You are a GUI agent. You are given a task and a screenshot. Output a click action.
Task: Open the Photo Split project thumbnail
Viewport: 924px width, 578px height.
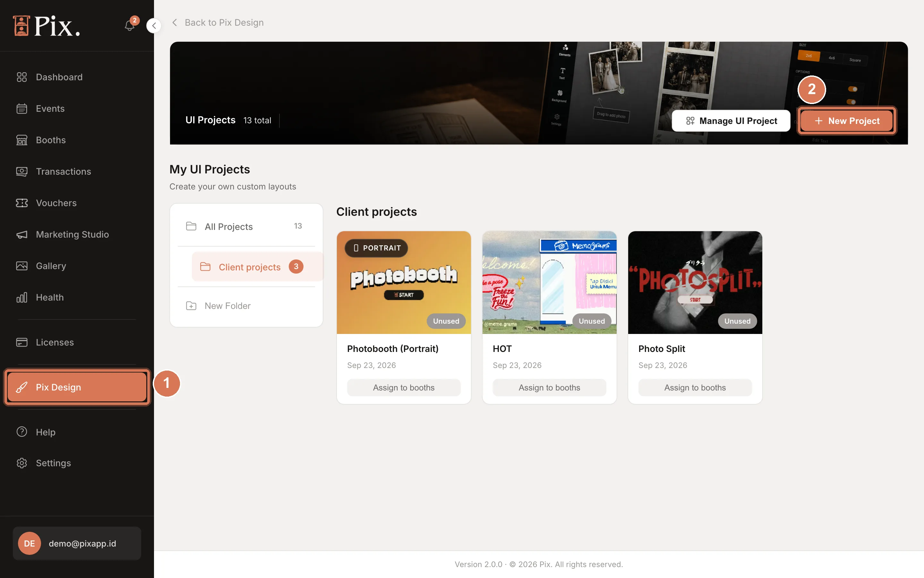click(x=695, y=282)
